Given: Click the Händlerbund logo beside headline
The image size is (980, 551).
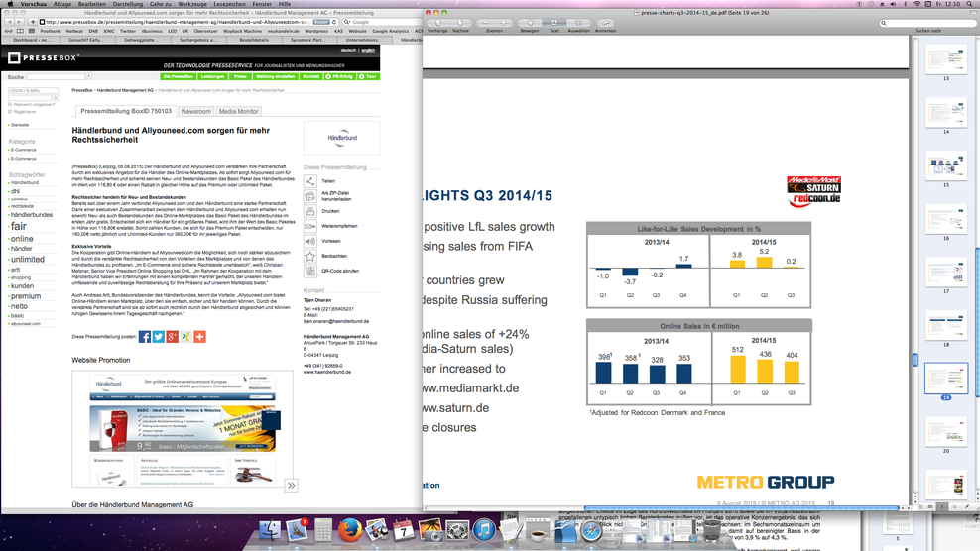Looking at the screenshot, I should point(342,138).
